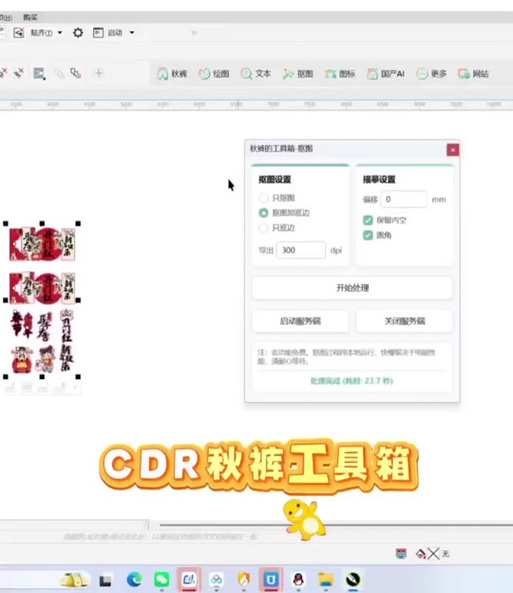Click the processing complete 23.7 秒 status text

(x=352, y=381)
